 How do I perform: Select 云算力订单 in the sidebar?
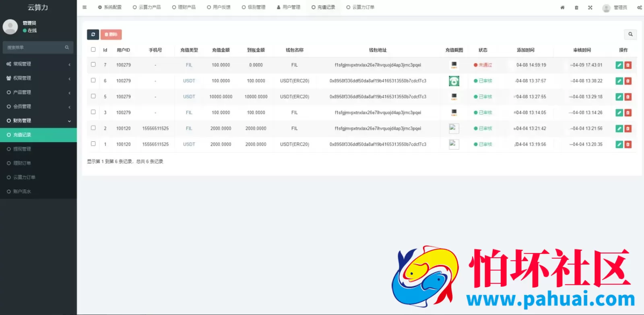click(38, 177)
